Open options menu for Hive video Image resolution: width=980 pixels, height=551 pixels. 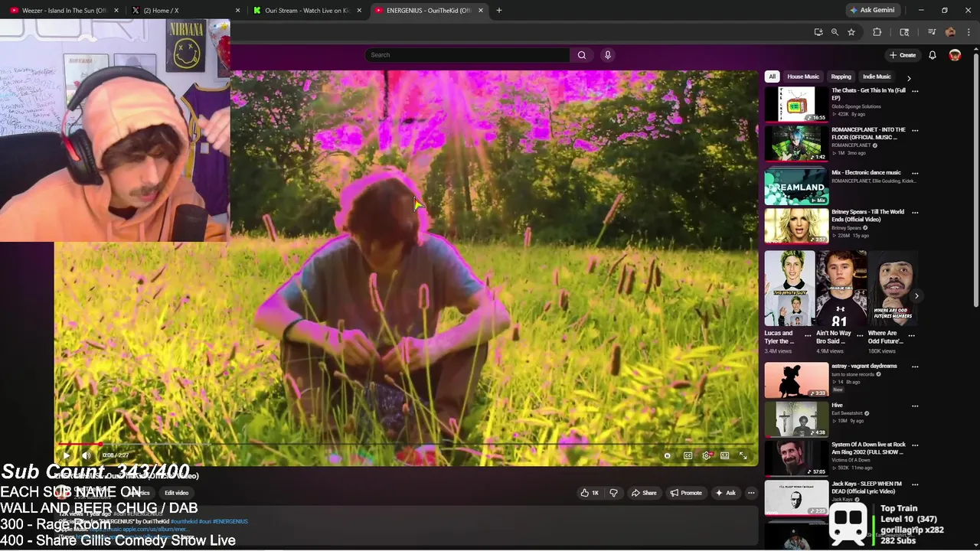[x=915, y=406]
